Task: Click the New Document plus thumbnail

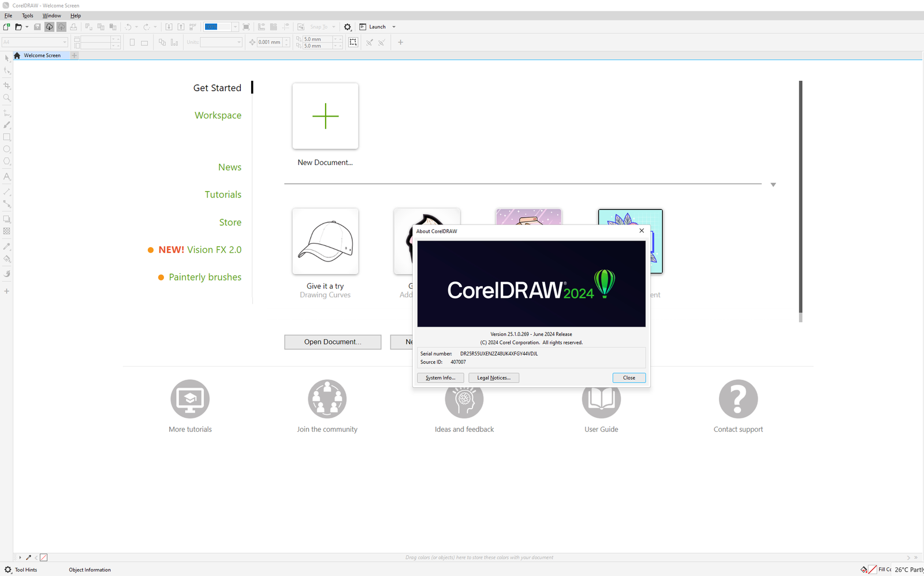Action: click(325, 116)
